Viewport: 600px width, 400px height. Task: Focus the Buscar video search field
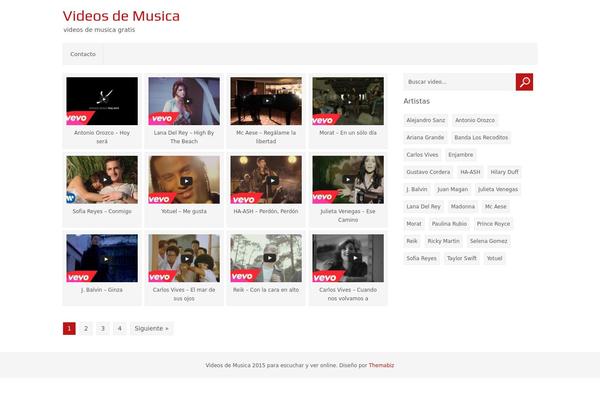point(460,82)
